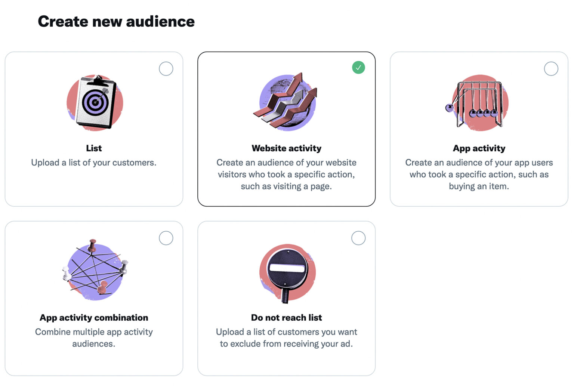Choose the Website activity card
The height and width of the screenshot is (392, 574).
point(286,129)
